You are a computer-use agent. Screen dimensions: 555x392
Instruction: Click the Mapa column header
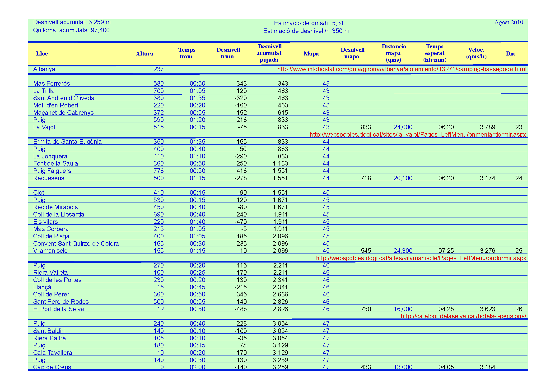[311, 54]
